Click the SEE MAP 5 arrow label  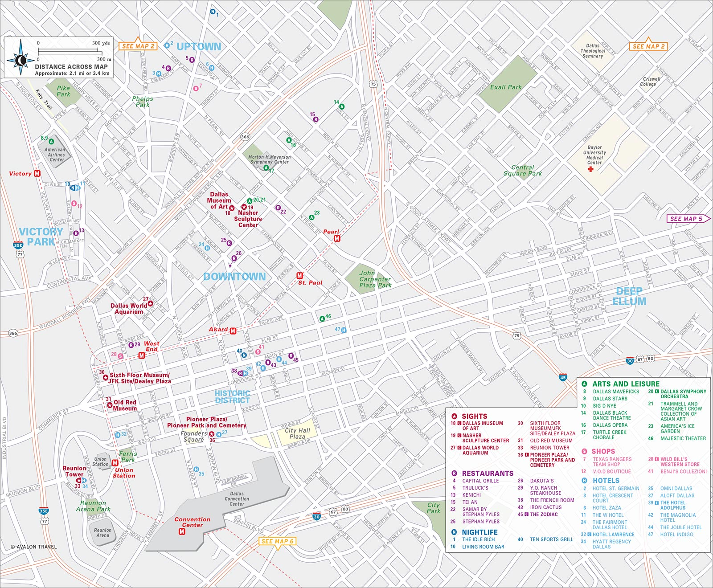pos(688,218)
